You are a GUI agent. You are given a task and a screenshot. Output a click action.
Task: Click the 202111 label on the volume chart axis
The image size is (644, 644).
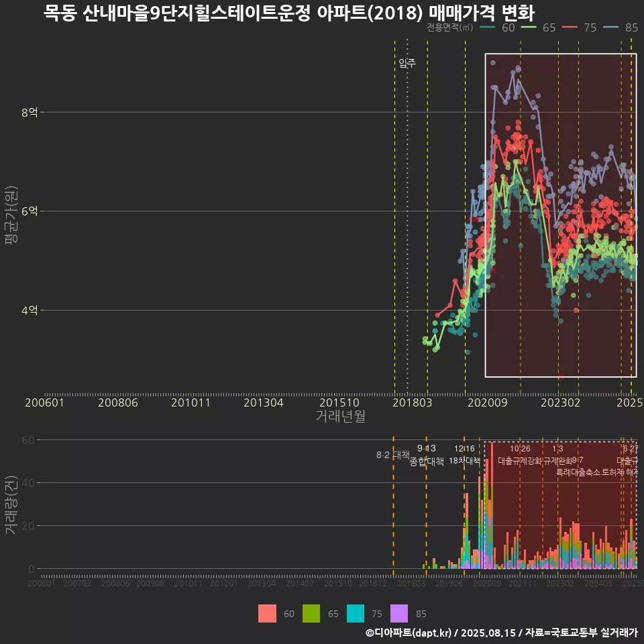523,583
